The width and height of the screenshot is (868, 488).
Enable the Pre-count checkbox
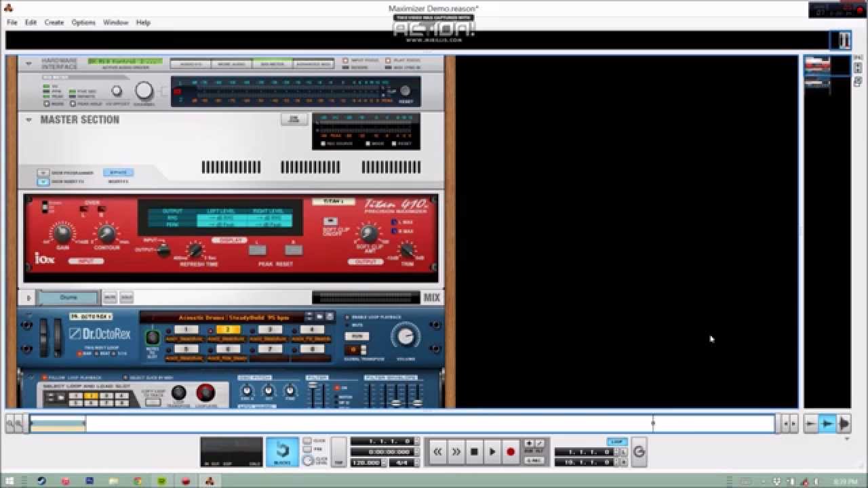tap(307, 449)
